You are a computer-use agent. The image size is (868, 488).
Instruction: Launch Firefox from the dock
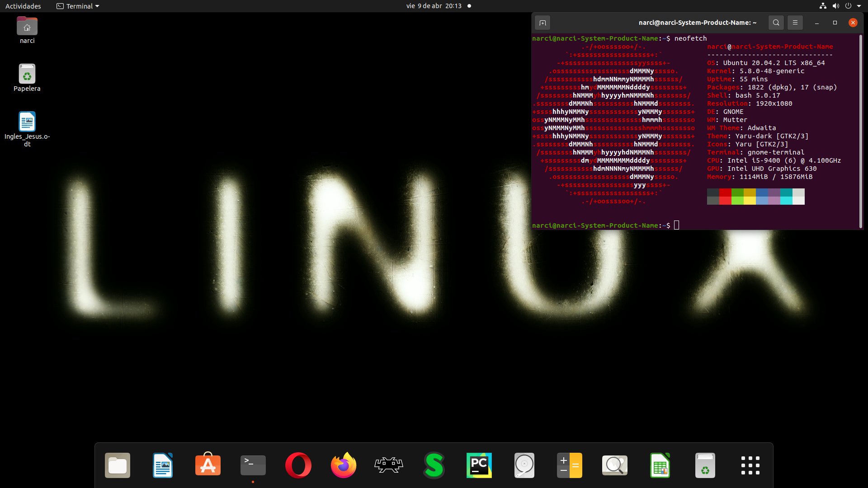click(x=344, y=465)
